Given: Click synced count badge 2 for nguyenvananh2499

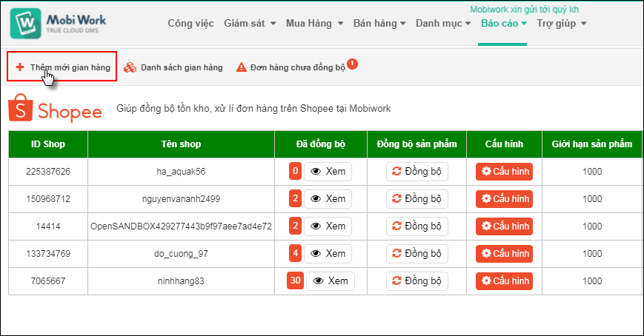Looking at the screenshot, I should tap(295, 198).
